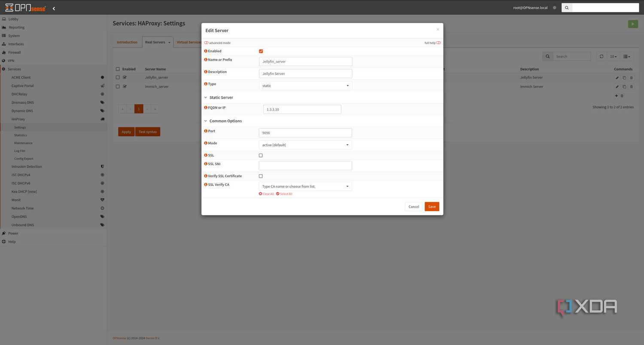Delete the Immich Server row via trash icon
The image size is (644, 345).
click(x=631, y=87)
